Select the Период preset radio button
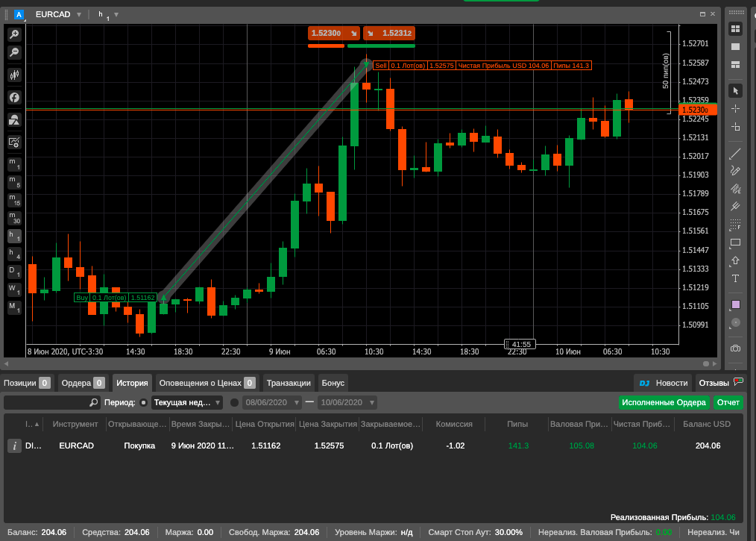 point(143,402)
